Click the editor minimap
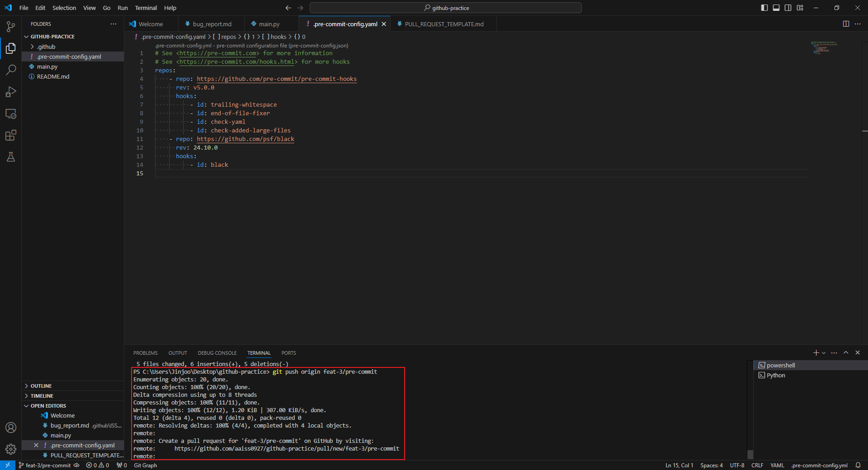This screenshot has width=868, height=470. (x=824, y=47)
